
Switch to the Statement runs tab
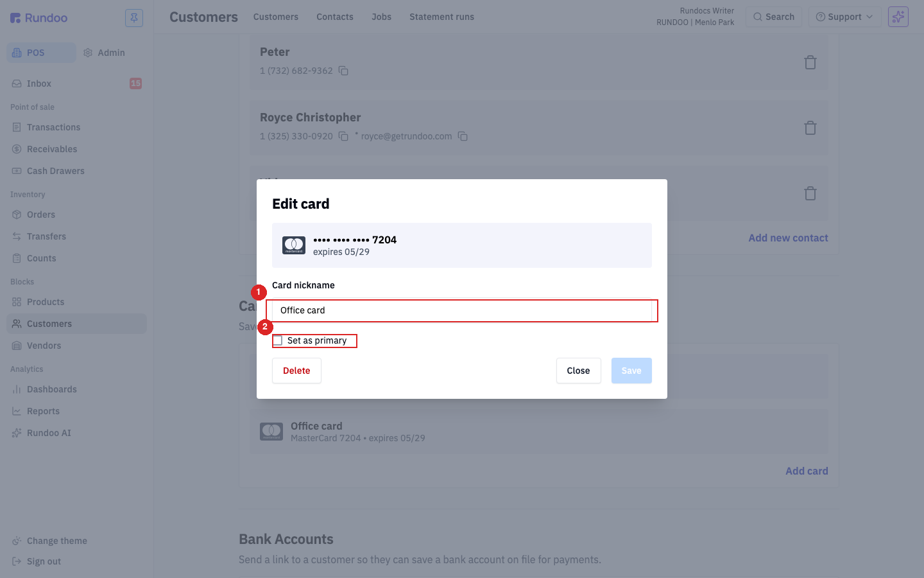pos(441,17)
